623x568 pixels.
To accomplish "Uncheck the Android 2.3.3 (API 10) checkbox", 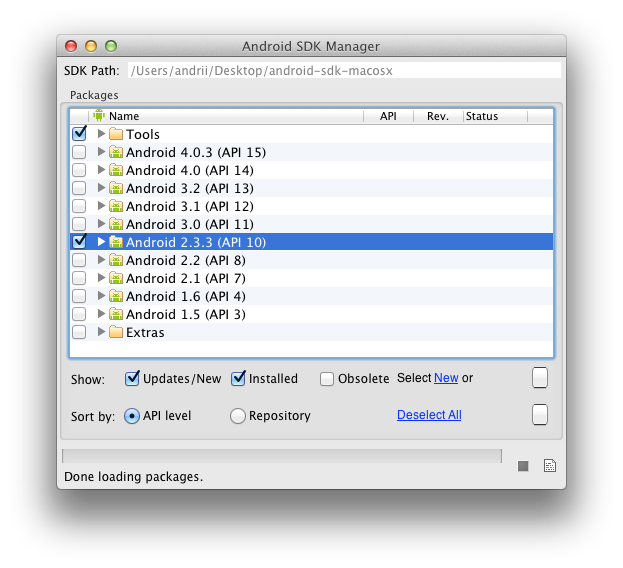I will (x=79, y=241).
